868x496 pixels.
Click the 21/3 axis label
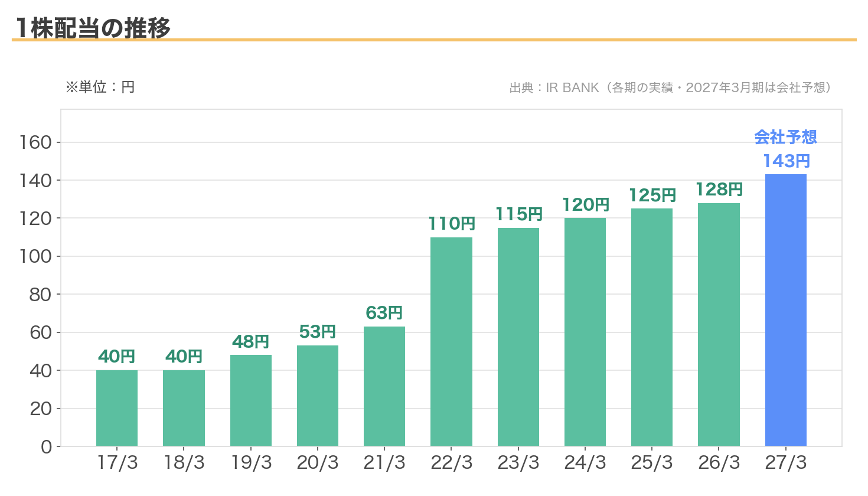point(384,462)
